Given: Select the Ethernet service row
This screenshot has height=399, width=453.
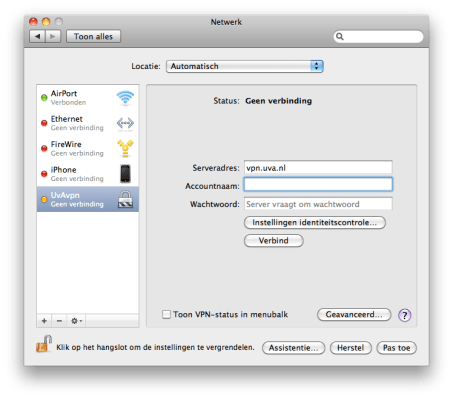Looking at the screenshot, I should point(88,123).
